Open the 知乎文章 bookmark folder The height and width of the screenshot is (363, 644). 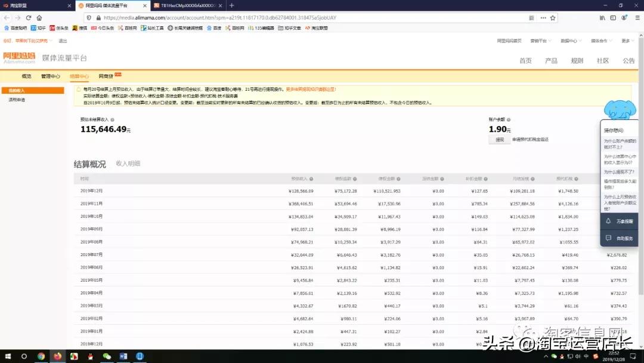pyautogui.click(x=290, y=28)
